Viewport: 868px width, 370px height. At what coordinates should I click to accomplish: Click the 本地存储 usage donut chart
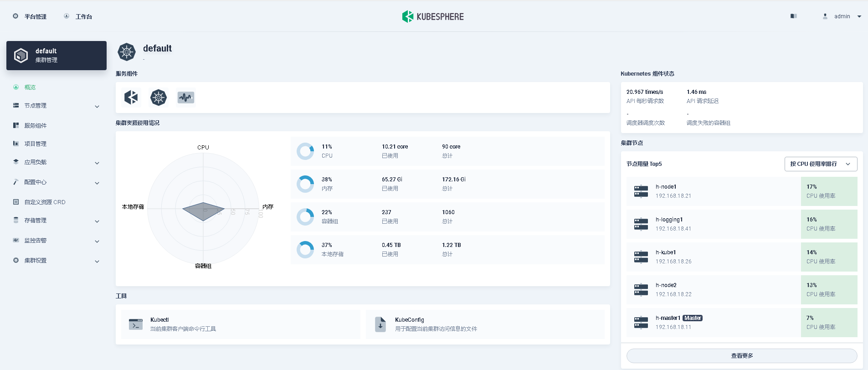click(305, 250)
